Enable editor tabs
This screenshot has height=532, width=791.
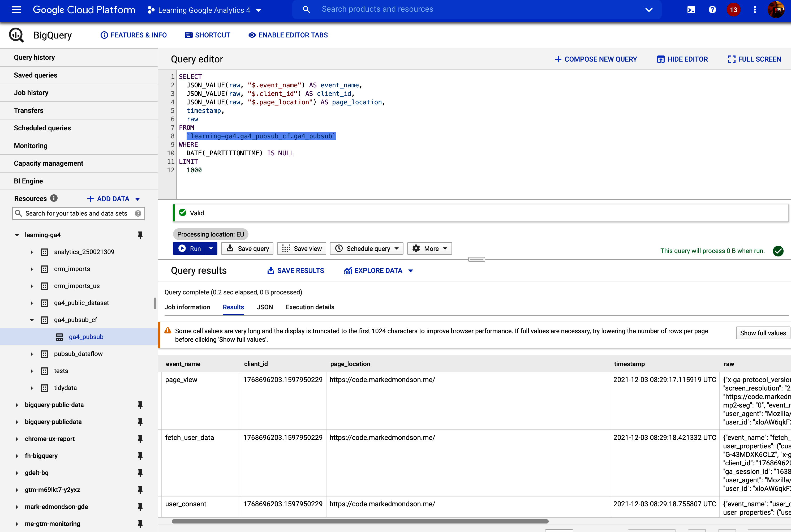point(288,35)
